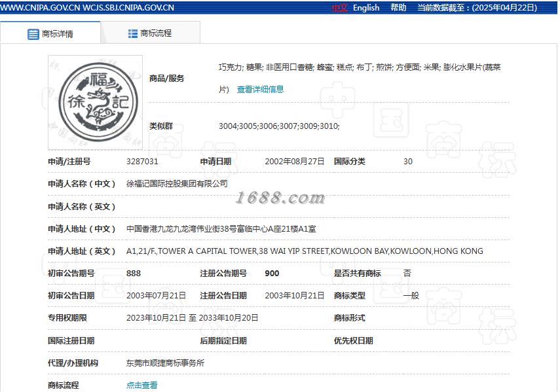Select preliminary announcement date 2003年07月21日
560x392 pixels.
point(156,296)
